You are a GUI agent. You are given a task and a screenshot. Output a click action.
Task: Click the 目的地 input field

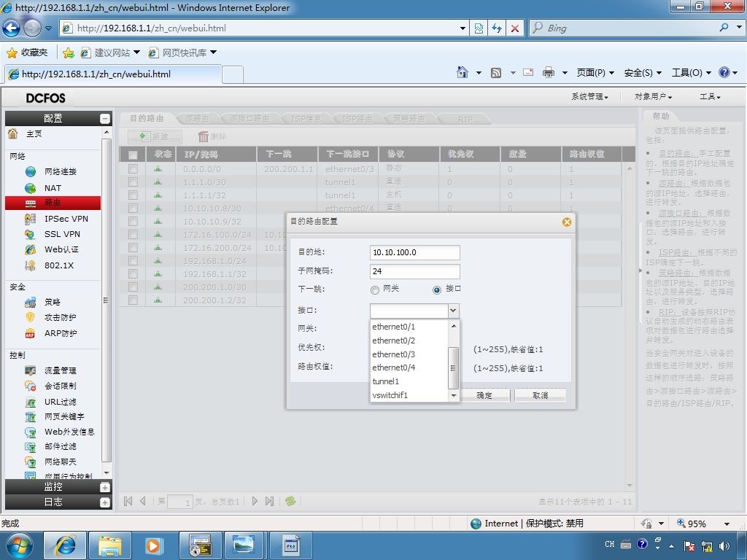pyautogui.click(x=415, y=252)
